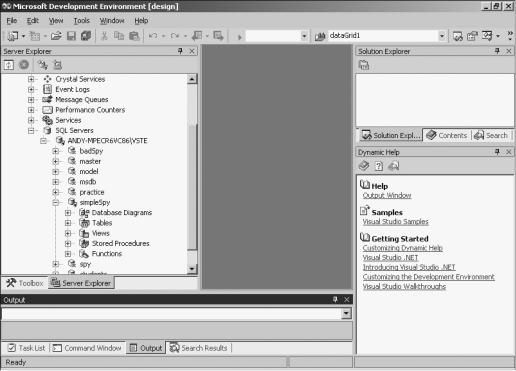Select the badSpy database tree item
Viewport: 516px width, 371px height.
point(91,151)
